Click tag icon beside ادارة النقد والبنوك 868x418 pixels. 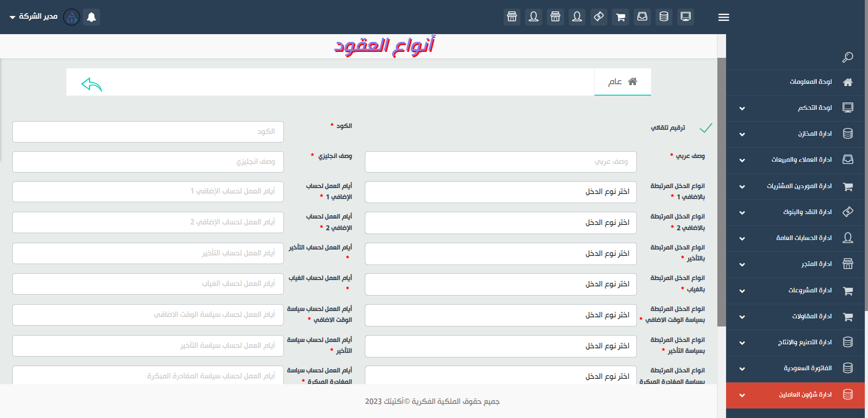point(848,212)
